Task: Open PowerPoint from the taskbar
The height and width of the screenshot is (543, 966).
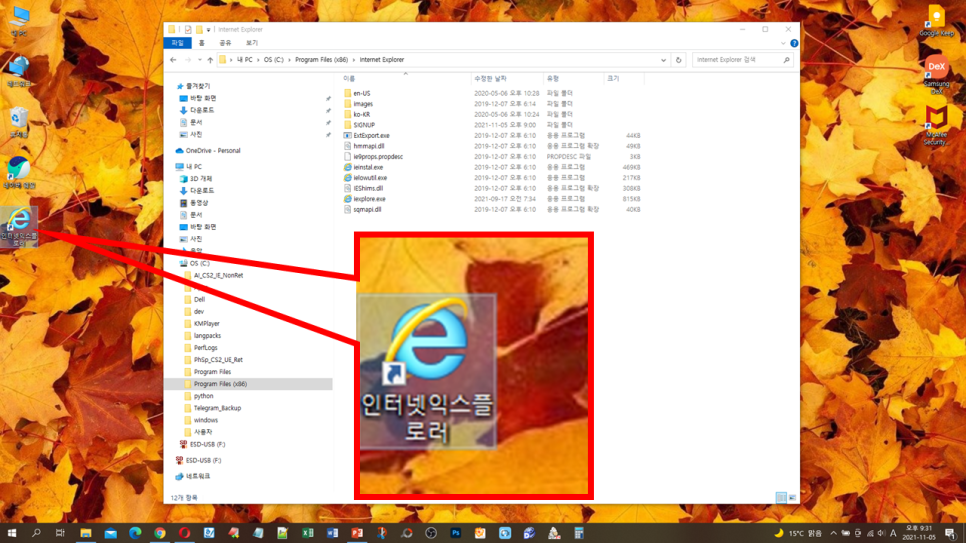Action: tap(357, 533)
